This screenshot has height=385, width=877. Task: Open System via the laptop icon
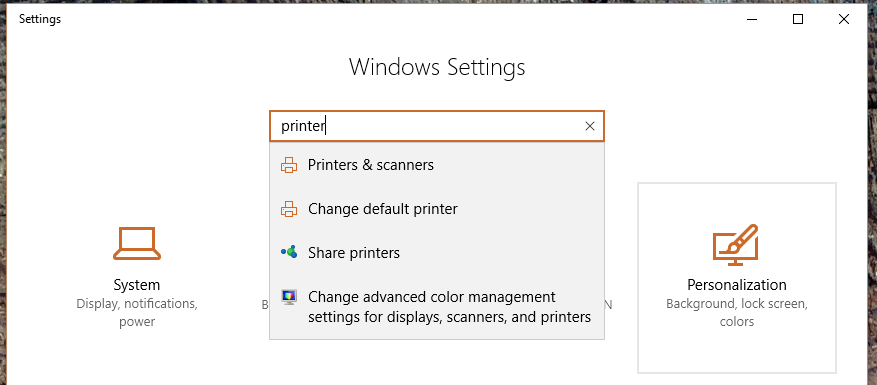[x=137, y=243]
